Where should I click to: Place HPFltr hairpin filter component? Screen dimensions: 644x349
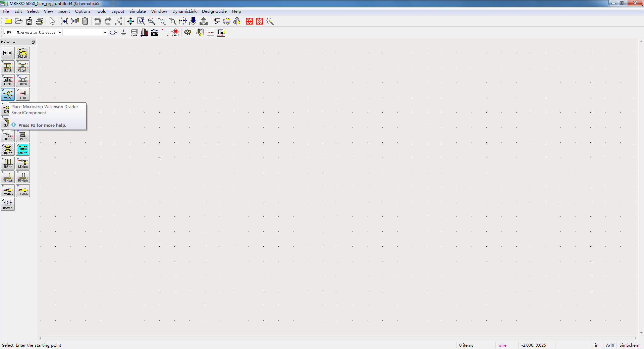pyautogui.click(x=23, y=136)
